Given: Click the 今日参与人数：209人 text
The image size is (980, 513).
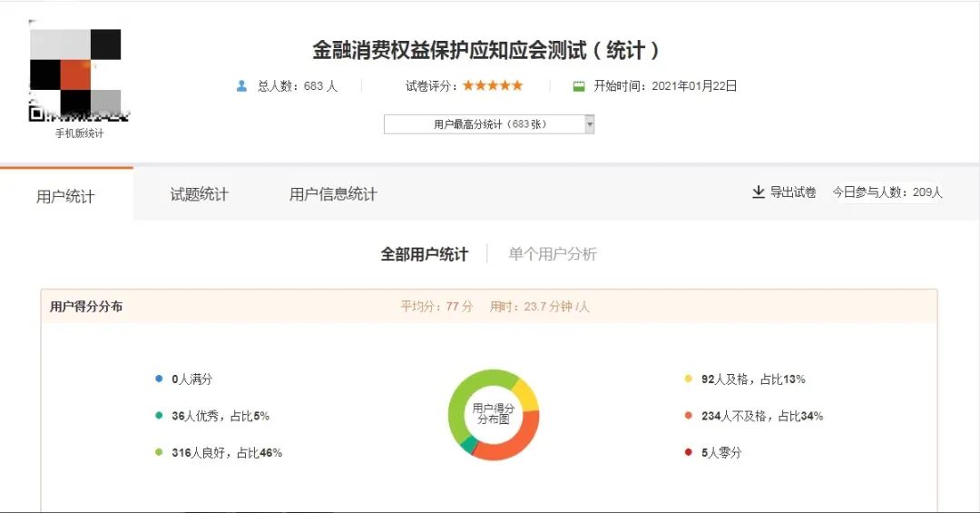Looking at the screenshot, I should (x=887, y=192).
